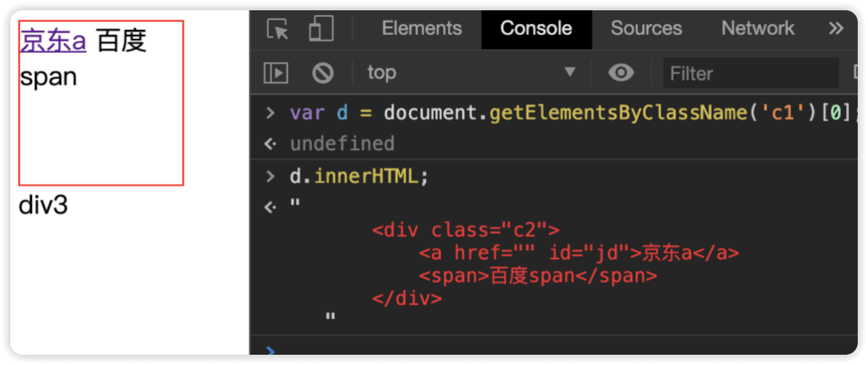
Task: Select the d.innerHTML; console command
Action: [359, 176]
